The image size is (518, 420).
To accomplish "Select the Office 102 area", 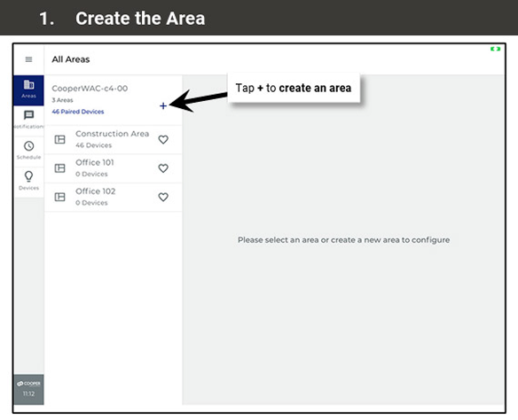I will pyautogui.click(x=114, y=197).
